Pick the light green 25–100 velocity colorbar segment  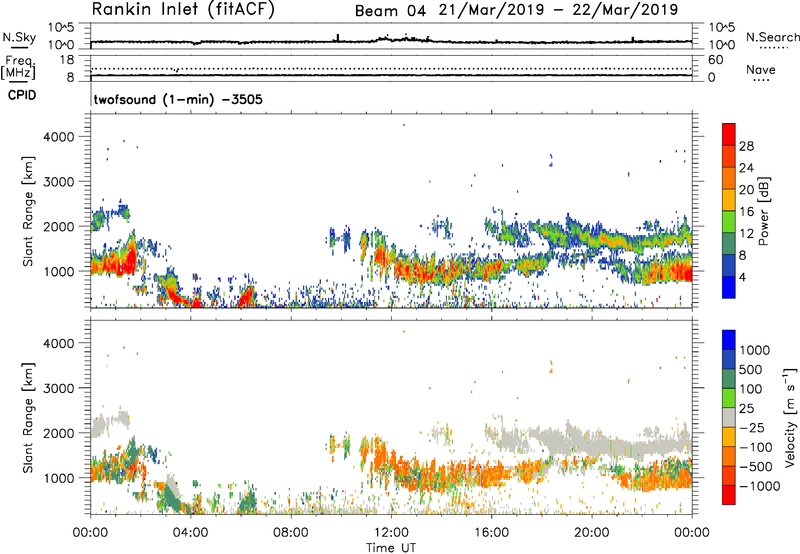point(729,398)
